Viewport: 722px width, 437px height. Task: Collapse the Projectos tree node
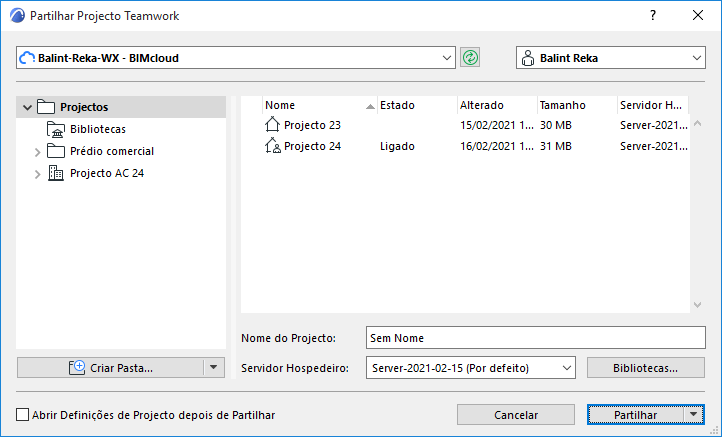click(x=27, y=107)
